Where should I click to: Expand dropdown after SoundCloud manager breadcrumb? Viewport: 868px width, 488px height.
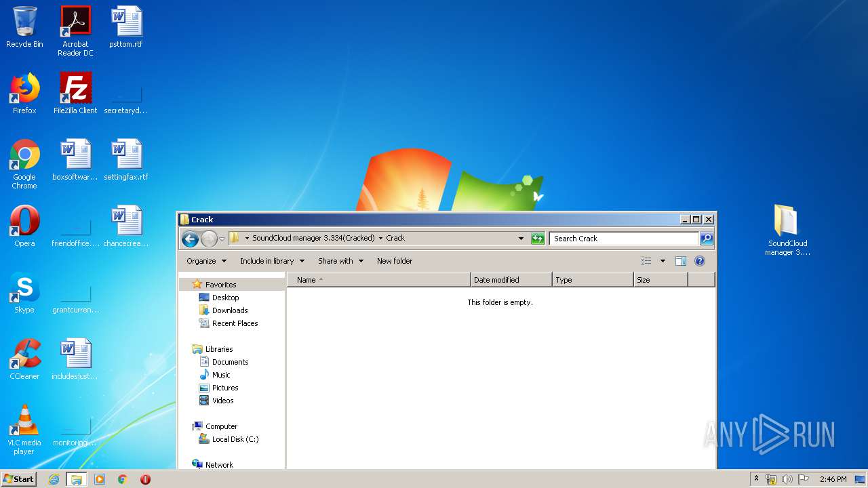click(380, 239)
